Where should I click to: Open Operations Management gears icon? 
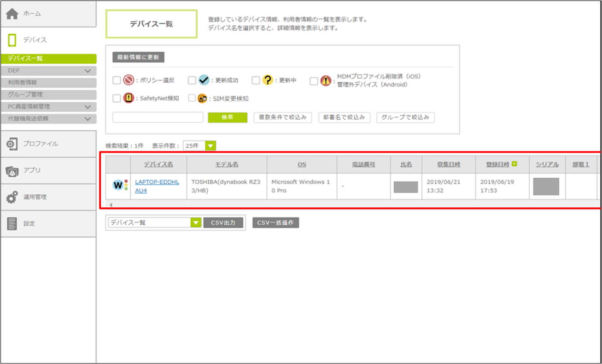click(12, 197)
